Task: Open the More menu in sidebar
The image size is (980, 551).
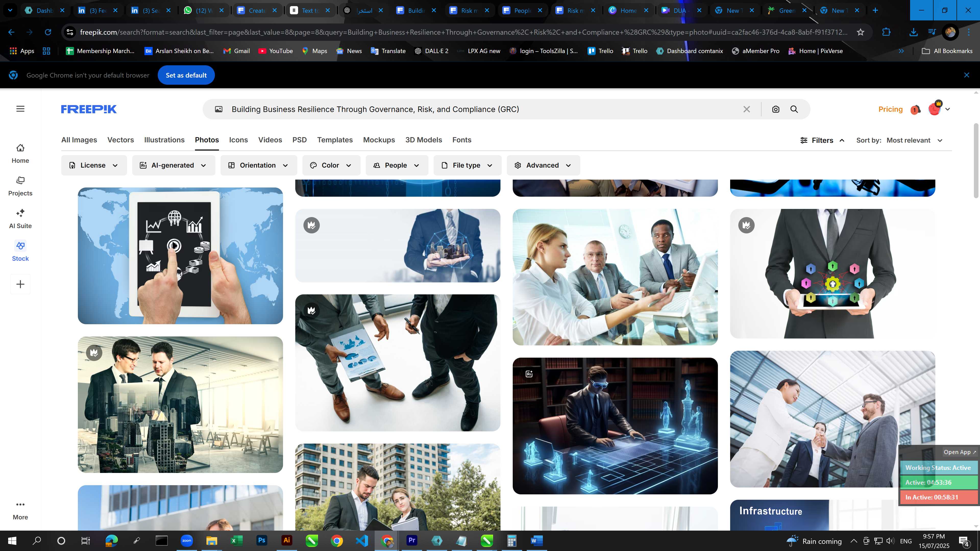Action: tap(20, 510)
